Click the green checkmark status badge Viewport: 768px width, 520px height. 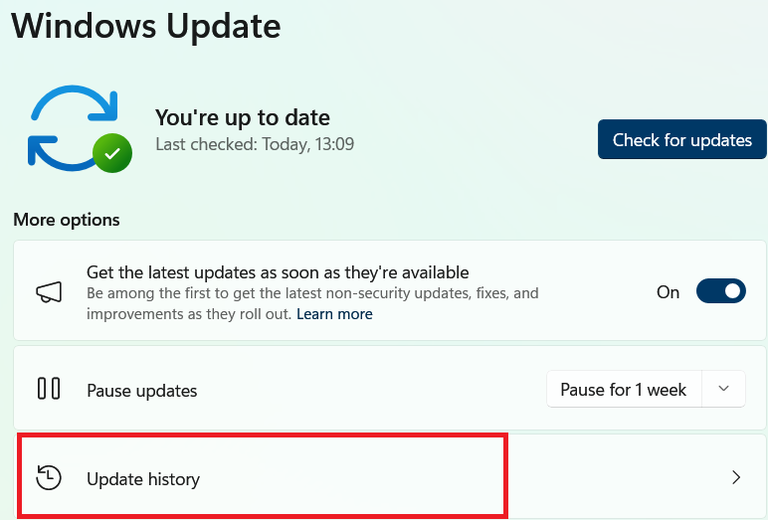pos(112,153)
